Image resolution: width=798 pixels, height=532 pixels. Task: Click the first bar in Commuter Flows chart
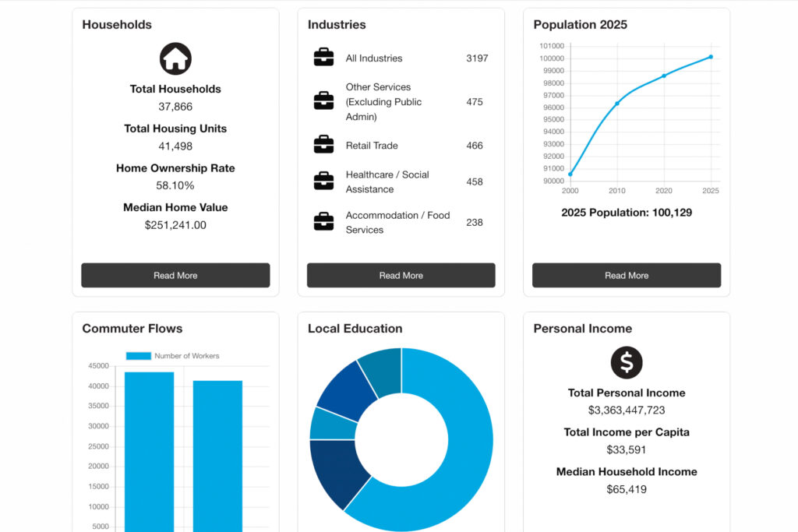(x=149, y=452)
